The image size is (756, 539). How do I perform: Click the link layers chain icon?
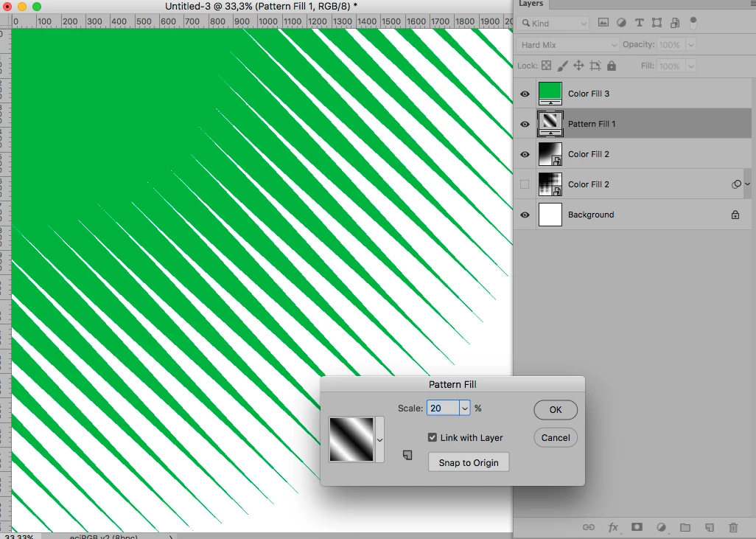tap(588, 527)
